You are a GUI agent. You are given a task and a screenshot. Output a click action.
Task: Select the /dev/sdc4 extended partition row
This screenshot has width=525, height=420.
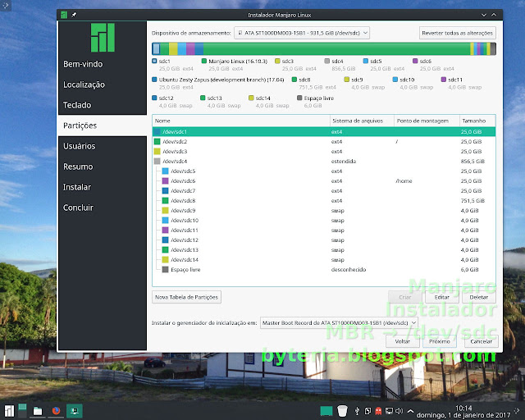[x=324, y=161]
